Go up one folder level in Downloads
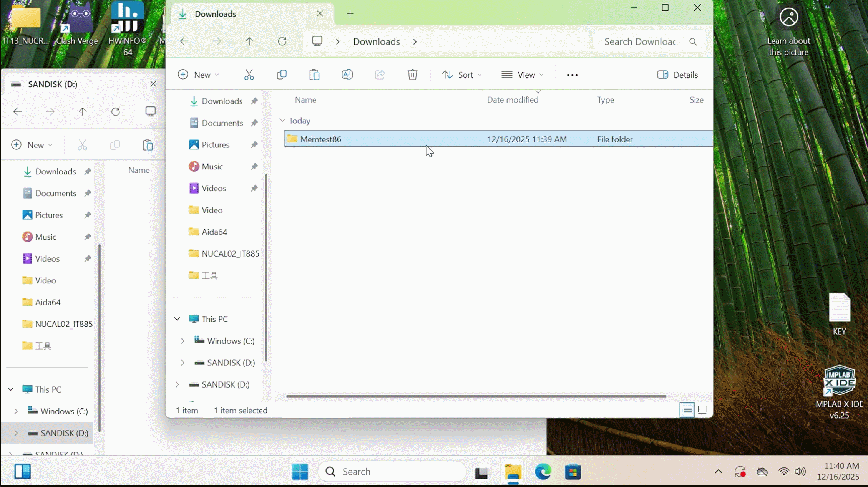Image resolution: width=868 pixels, height=487 pixels. [x=249, y=41]
